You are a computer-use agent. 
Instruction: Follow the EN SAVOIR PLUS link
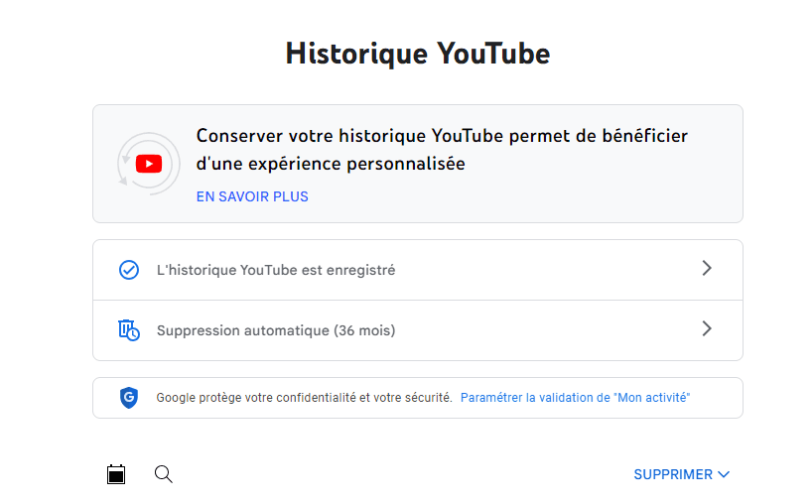pyautogui.click(x=252, y=196)
